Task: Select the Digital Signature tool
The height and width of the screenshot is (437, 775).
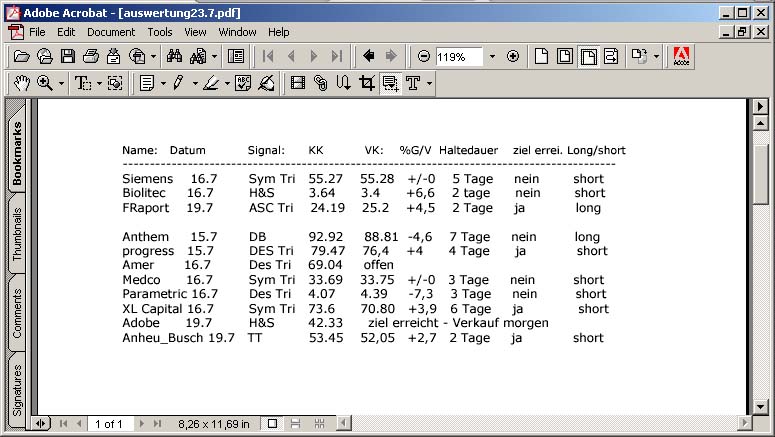Action: 266,83
